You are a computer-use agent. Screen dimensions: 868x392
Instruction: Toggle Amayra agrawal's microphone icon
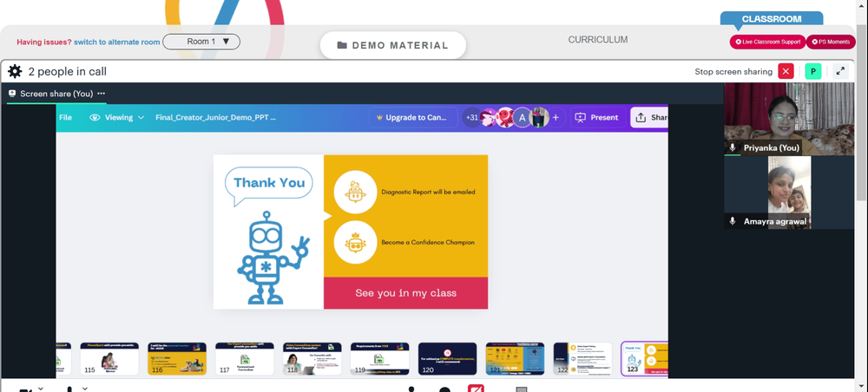[x=733, y=221]
